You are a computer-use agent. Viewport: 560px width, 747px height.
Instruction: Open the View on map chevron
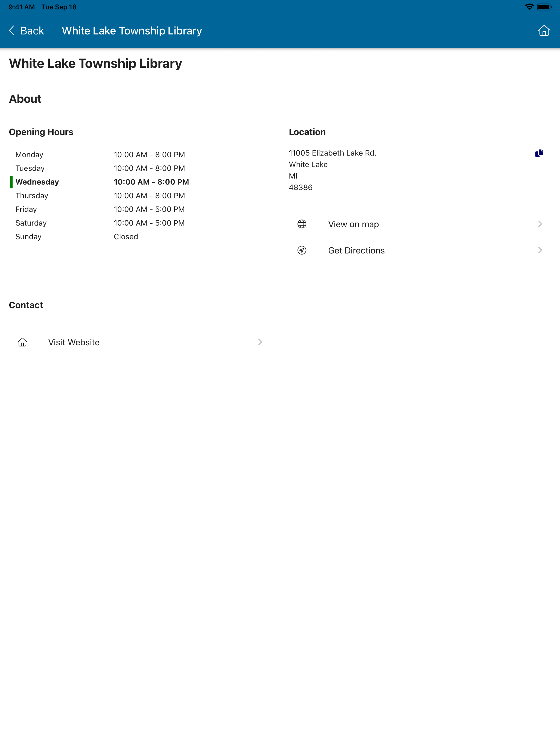point(540,224)
